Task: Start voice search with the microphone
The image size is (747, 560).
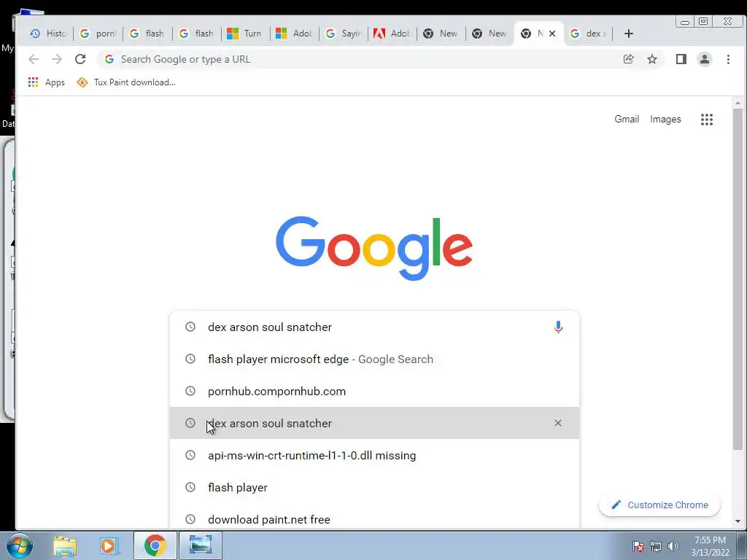Action: [558, 327]
